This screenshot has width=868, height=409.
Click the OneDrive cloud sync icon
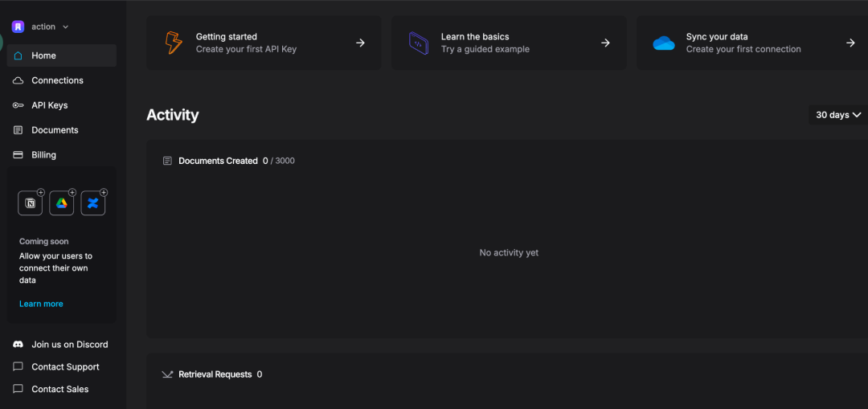click(x=664, y=43)
